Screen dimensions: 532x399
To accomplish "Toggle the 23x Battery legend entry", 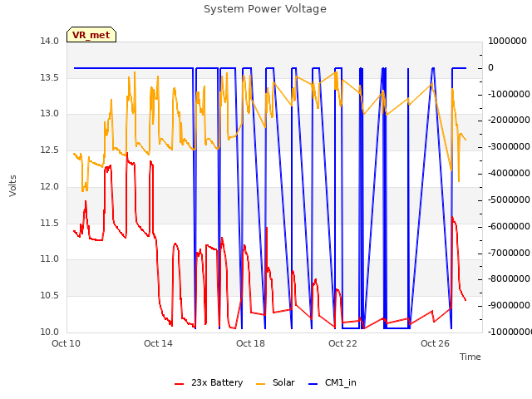I will (209, 382).
